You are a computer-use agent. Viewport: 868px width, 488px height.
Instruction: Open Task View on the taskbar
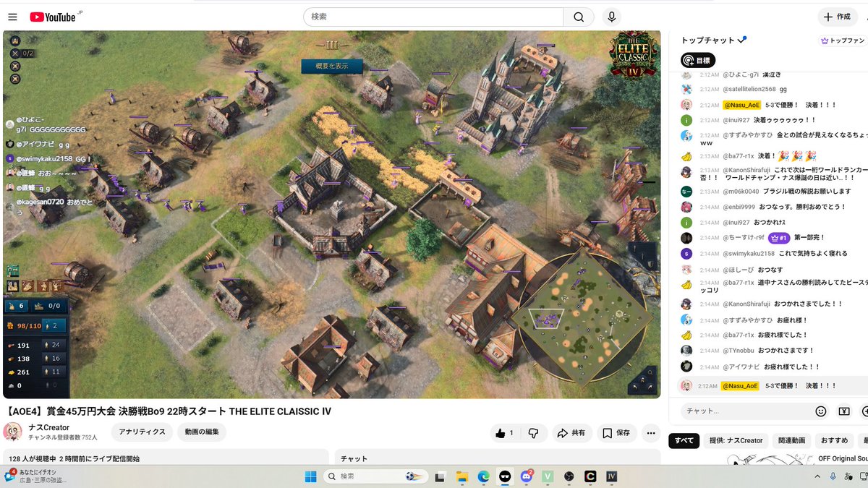[440, 476]
